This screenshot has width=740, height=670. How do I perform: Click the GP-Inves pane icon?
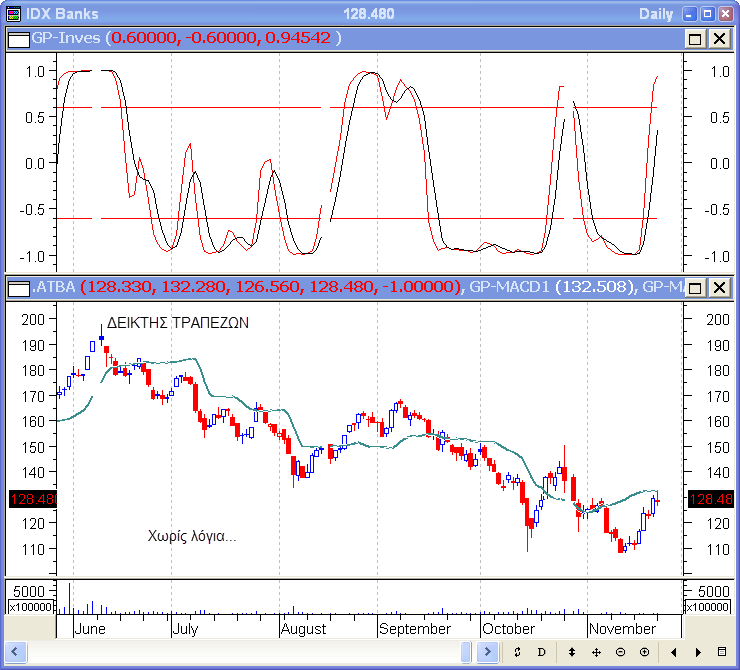pos(18,38)
